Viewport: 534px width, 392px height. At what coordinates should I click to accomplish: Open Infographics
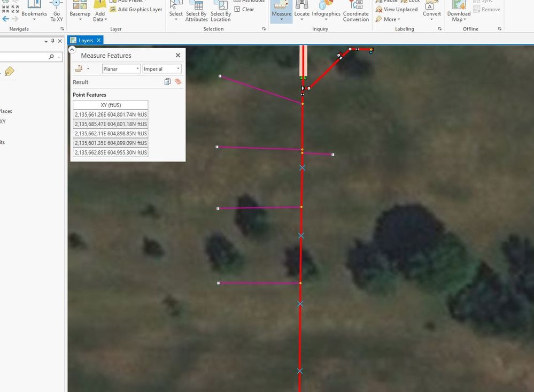coord(326,11)
